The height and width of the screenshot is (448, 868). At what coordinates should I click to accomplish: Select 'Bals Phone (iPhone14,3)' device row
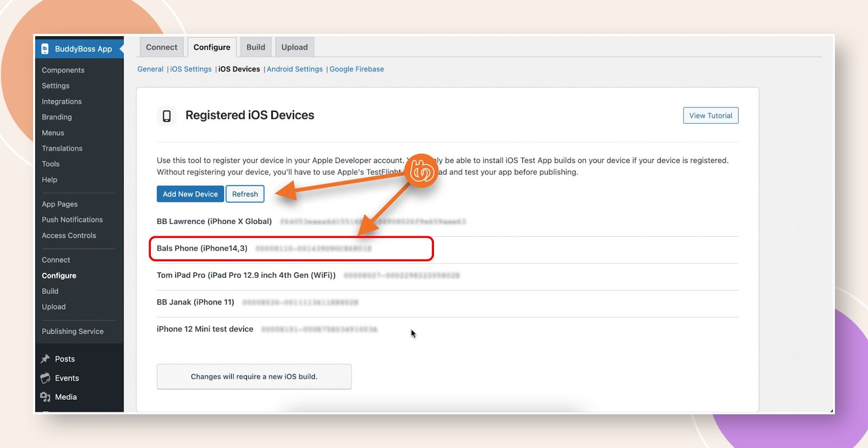coord(448,249)
